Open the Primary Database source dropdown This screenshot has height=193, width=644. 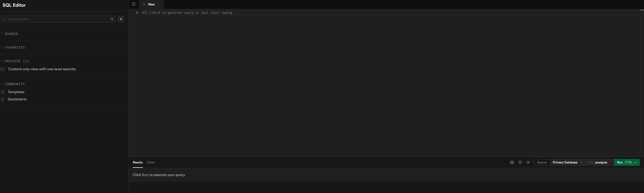pos(567,162)
